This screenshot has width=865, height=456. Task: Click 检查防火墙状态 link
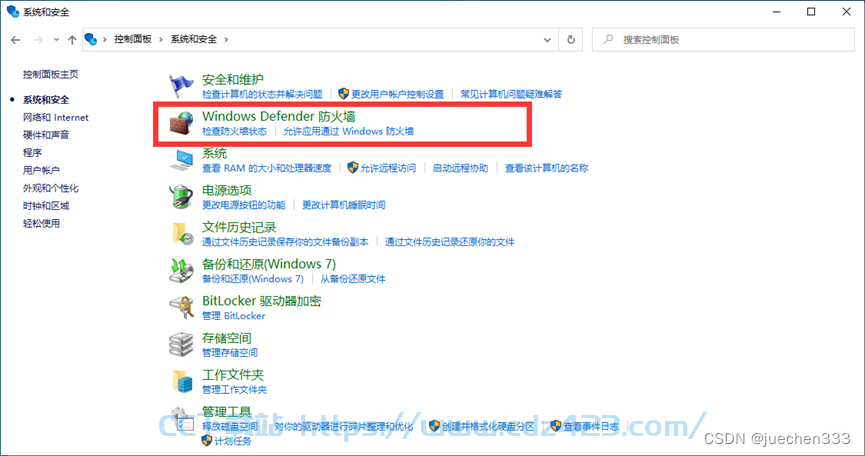tap(234, 131)
